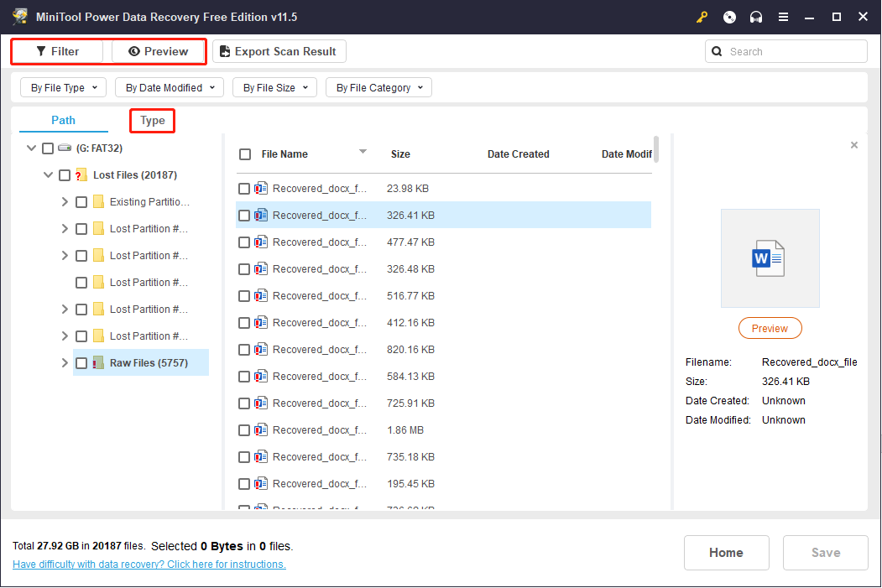Click the Existing Partition folder icon

98,202
